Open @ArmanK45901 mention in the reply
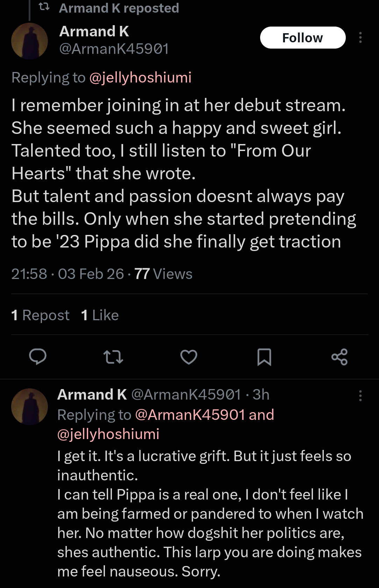Viewport: 379px width, 588px height. (190, 415)
